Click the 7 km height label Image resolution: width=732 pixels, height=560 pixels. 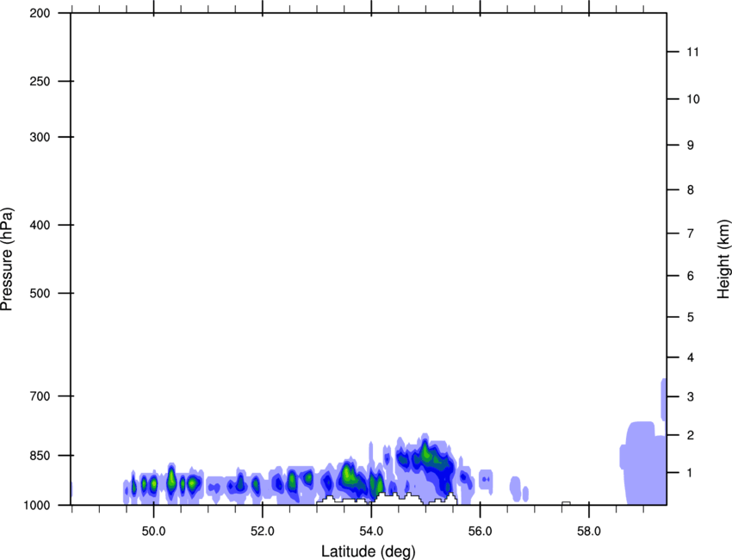point(690,233)
